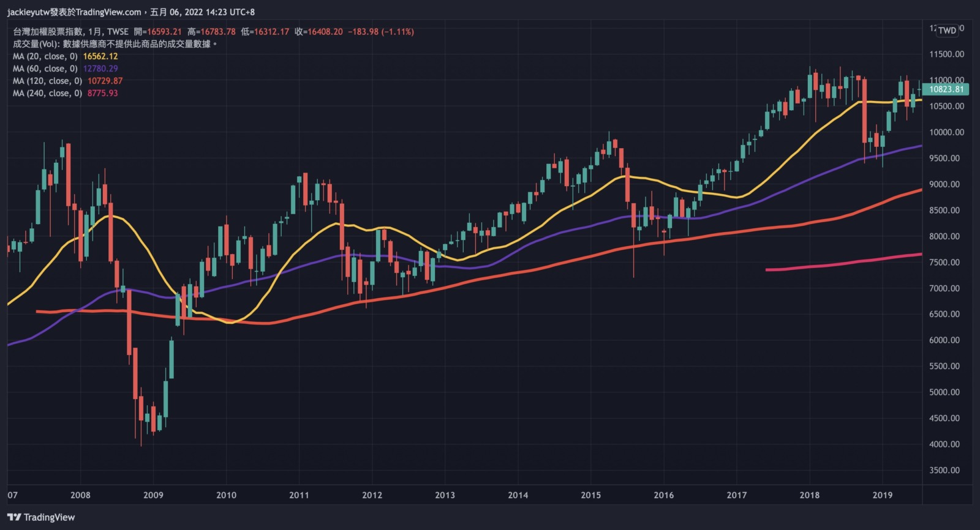Click the yellow MA 20 value 16562.12
This screenshot has width=980, height=530.
pos(100,56)
